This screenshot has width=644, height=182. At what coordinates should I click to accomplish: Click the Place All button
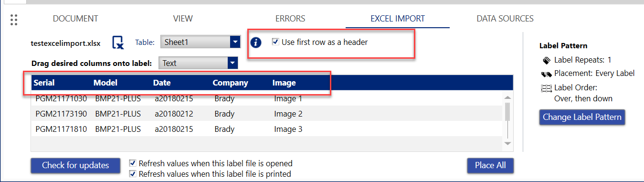(490, 165)
